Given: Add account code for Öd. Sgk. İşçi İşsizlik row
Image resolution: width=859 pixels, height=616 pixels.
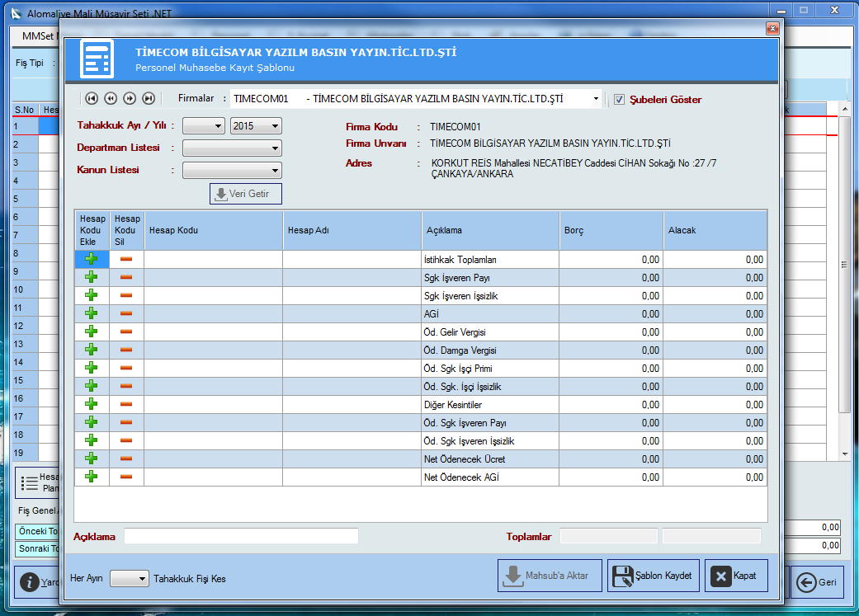Looking at the screenshot, I should click(x=92, y=385).
